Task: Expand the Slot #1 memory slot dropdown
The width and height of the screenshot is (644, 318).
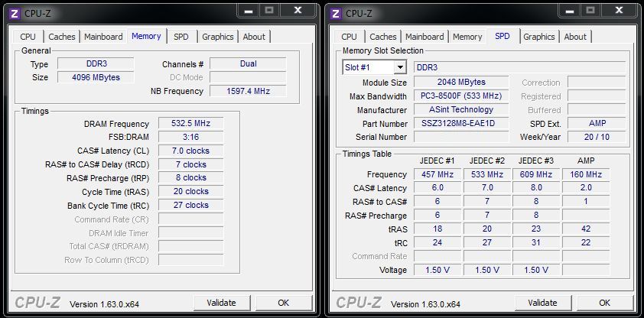Action: click(399, 67)
